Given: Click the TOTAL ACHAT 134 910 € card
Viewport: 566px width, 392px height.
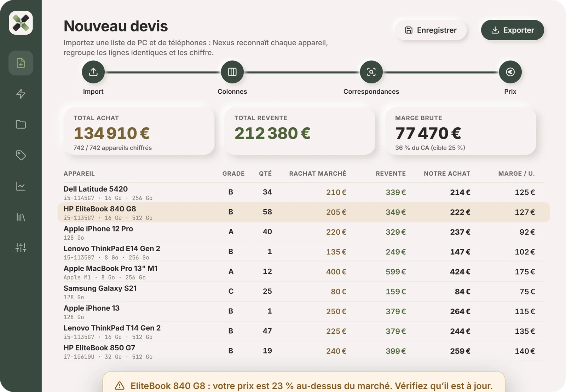Looking at the screenshot, I should 139,131.
